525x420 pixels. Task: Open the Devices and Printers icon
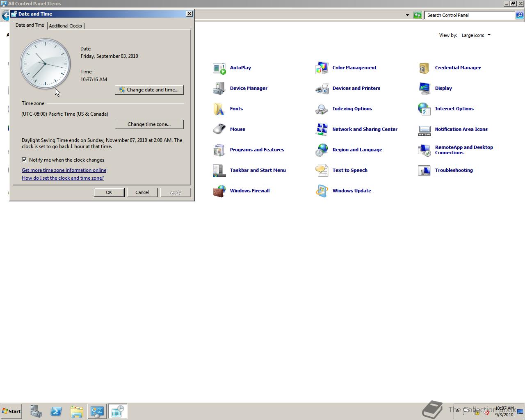[x=322, y=89]
